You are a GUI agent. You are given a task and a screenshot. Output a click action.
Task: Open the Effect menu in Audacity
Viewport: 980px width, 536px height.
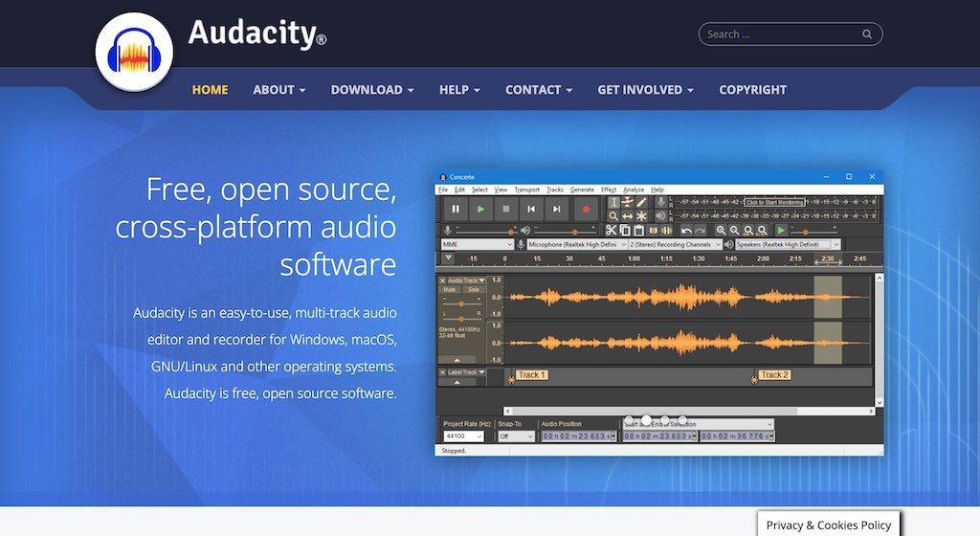pos(609,190)
